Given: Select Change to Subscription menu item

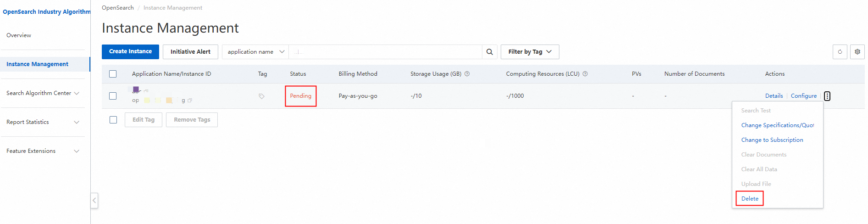Looking at the screenshot, I should point(772,140).
